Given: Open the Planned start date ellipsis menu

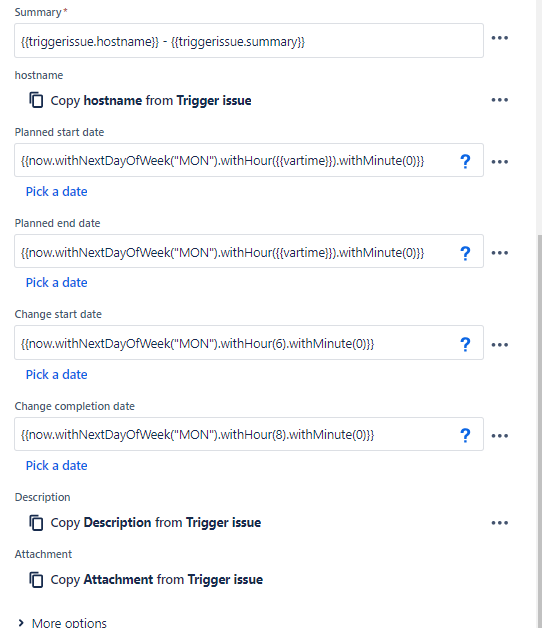Looking at the screenshot, I should point(500,162).
